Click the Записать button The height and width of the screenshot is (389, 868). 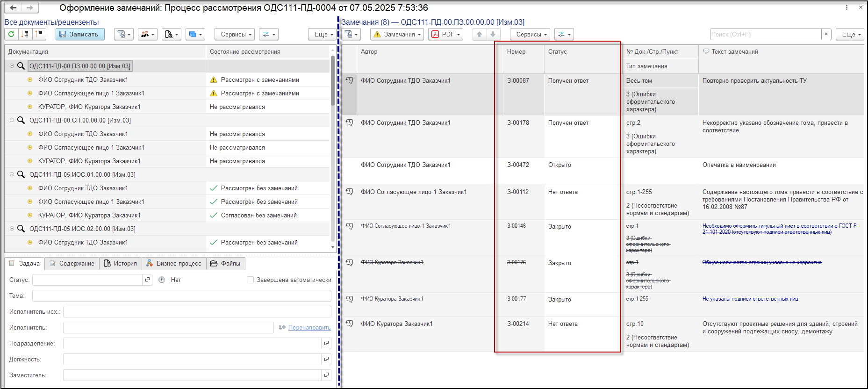[79, 34]
